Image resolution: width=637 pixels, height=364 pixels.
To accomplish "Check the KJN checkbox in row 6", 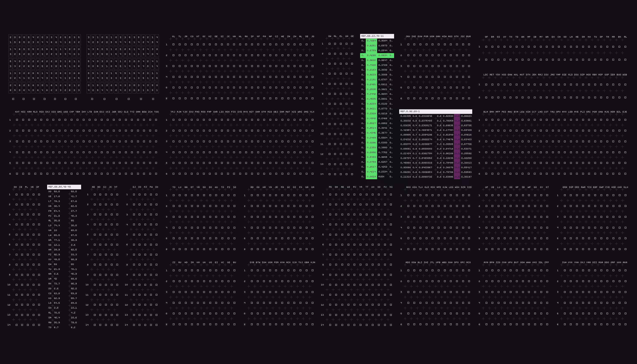I will [x=313, y=324].
